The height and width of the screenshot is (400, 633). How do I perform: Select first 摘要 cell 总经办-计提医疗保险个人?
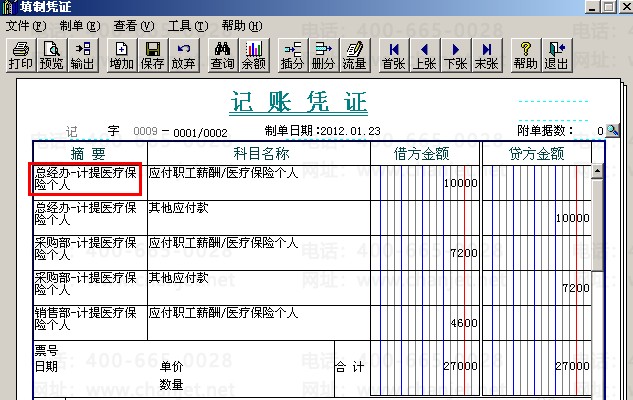85,179
